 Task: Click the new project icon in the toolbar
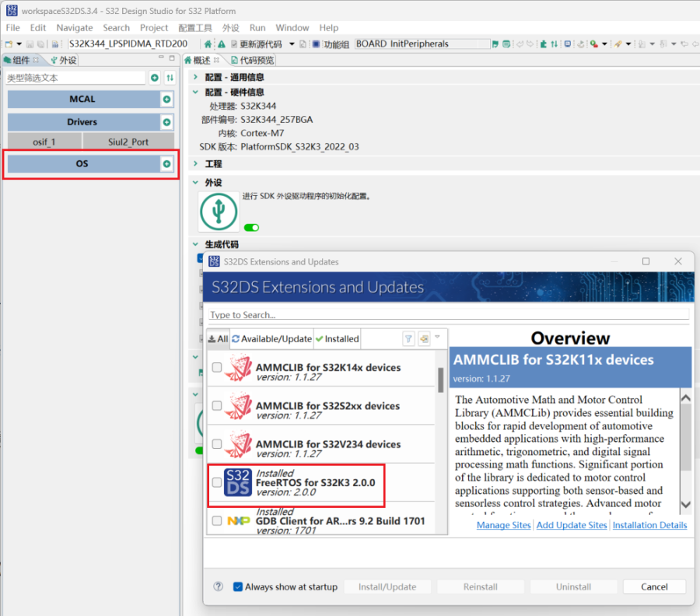pyautogui.click(x=9, y=44)
